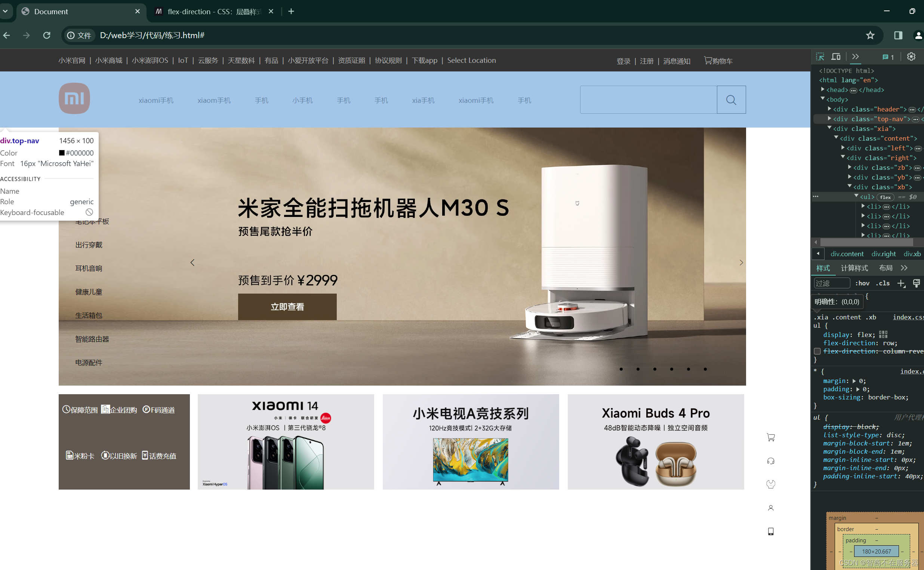Click the index.css source link of ul rule
924x570 pixels.
tap(908, 318)
